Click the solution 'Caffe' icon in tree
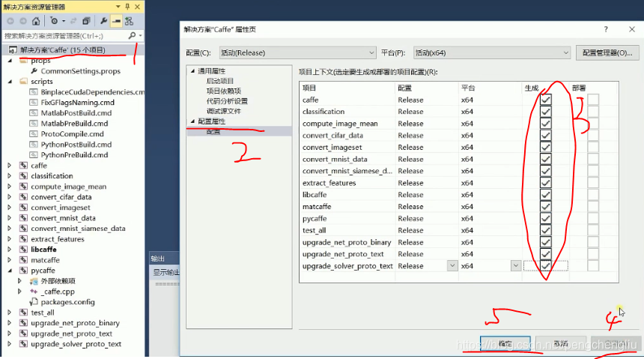644x359 pixels. pyautogui.click(x=13, y=49)
